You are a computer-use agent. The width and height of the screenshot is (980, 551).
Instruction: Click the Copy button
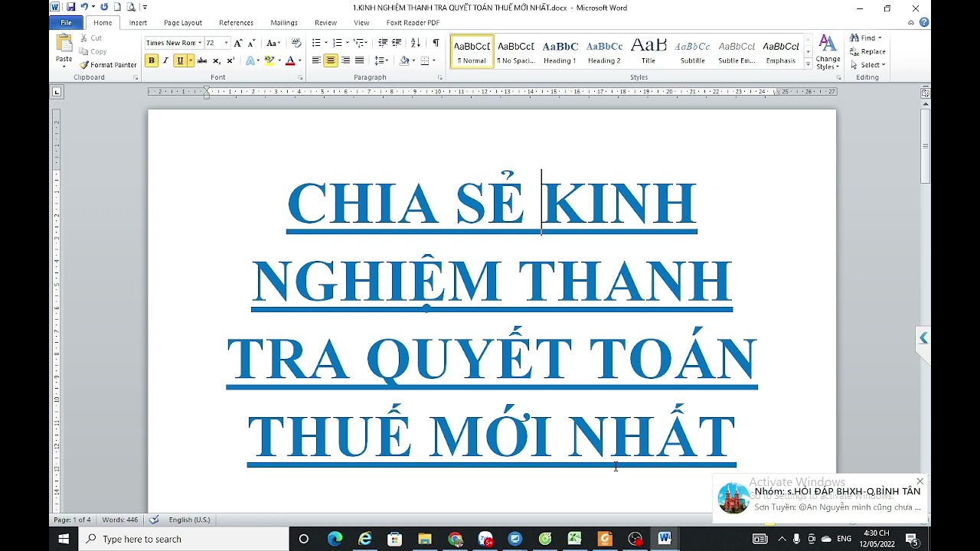pos(93,51)
